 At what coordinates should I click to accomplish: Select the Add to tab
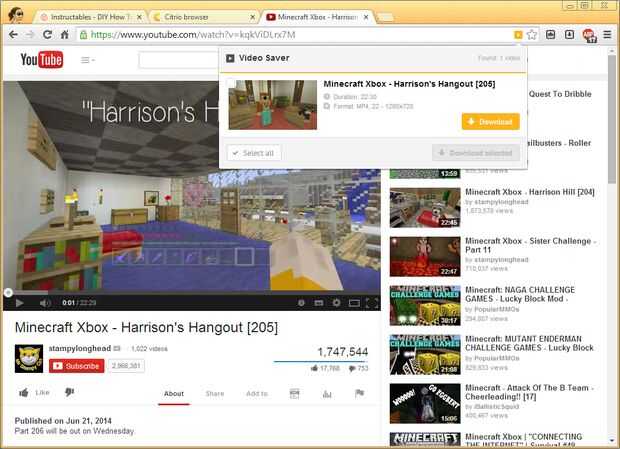point(257,394)
